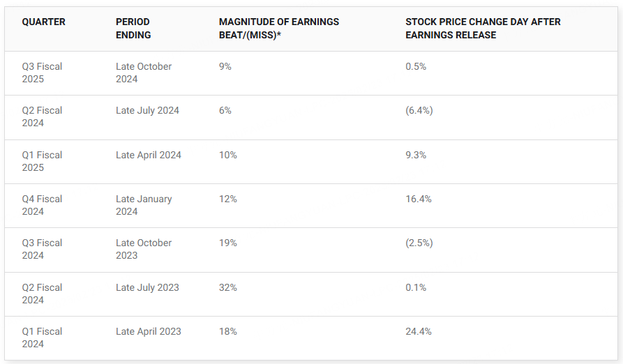The image size is (623, 364).
Task: Select the (2.5%) stock price change
Action: pos(419,243)
